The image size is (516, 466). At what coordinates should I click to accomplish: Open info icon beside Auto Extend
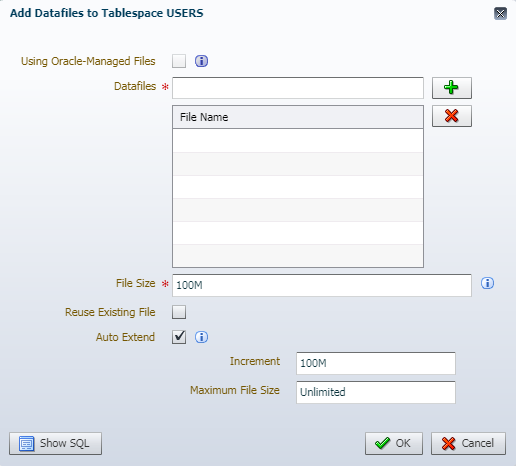(x=201, y=337)
